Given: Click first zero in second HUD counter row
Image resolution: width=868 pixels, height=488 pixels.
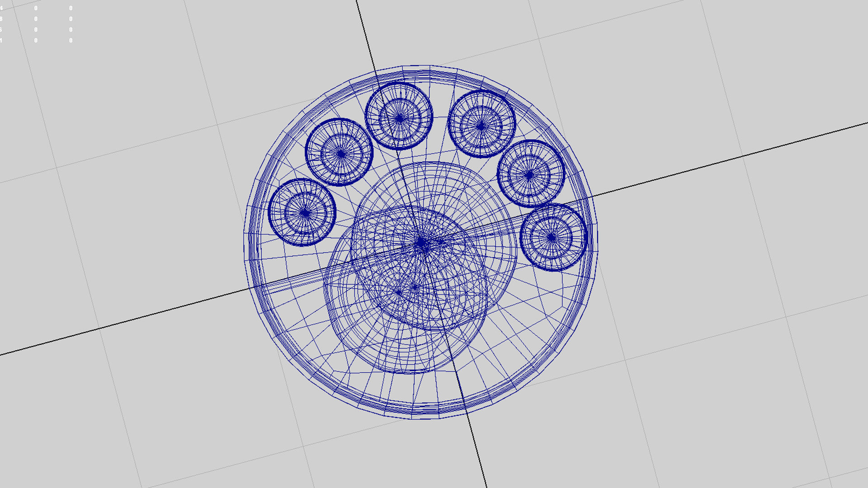Looking at the screenshot, I should [x=36, y=19].
